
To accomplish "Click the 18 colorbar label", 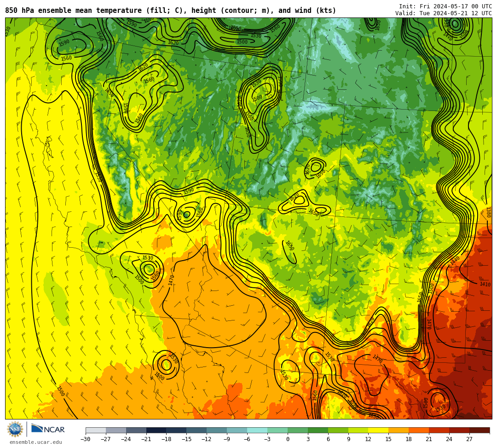I will [409, 439].
